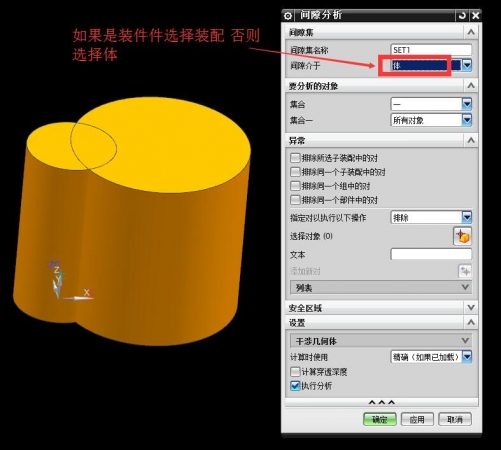
Task: Click the 间隙集名称 SET1 input field
Action: (431, 50)
